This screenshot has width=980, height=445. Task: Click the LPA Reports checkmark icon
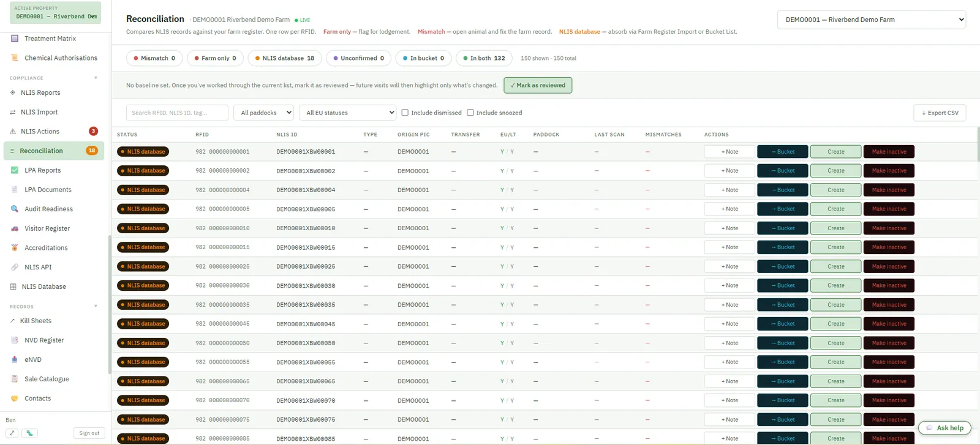[x=15, y=170]
